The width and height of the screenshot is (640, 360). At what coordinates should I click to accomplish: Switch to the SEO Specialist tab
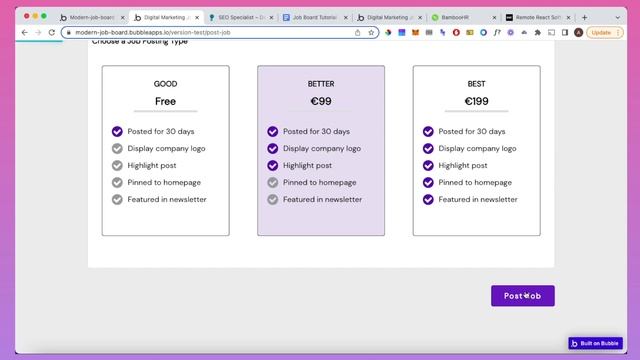pyautogui.click(x=241, y=18)
